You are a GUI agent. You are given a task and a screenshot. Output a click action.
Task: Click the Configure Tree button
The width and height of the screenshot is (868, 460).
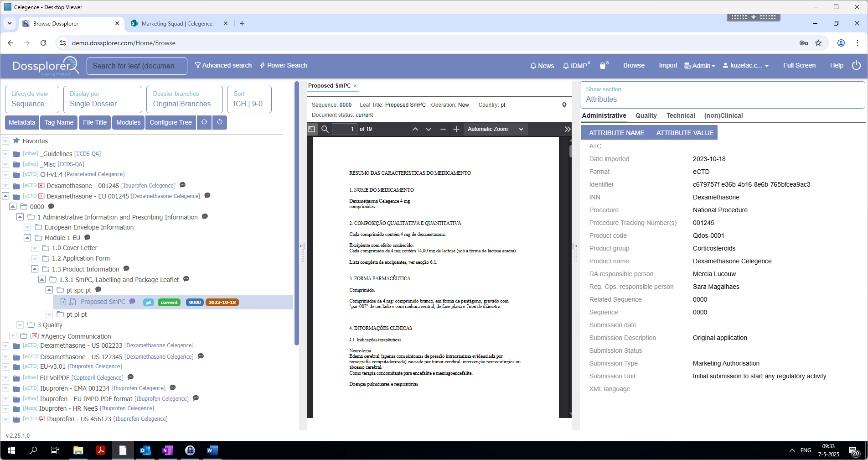tap(170, 122)
